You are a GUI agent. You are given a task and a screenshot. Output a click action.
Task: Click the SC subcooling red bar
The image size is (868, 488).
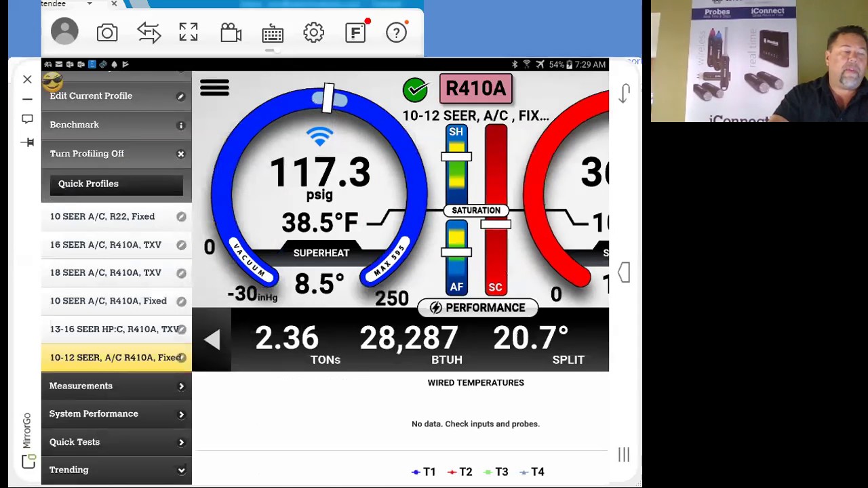point(496,210)
